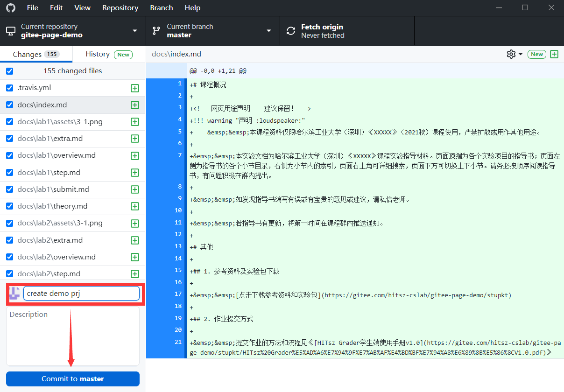This screenshot has height=392, width=564.
Task: Click added-file icon for docs\lab1\step.md
Action: (x=135, y=173)
